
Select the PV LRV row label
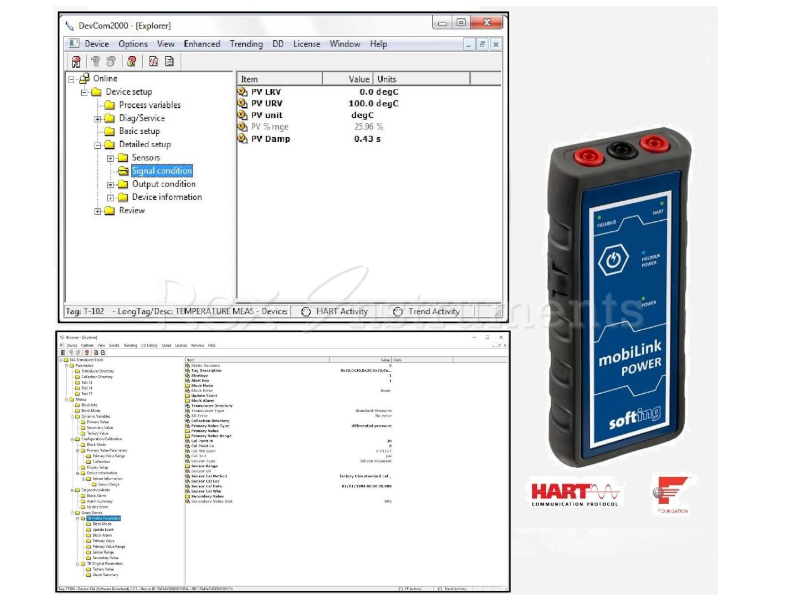click(266, 92)
